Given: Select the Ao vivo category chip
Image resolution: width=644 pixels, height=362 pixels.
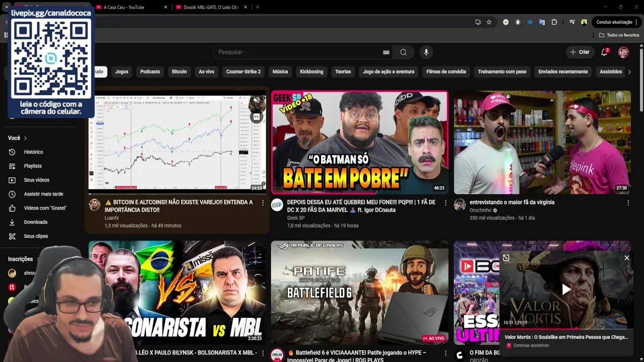Looking at the screenshot, I should tap(206, 72).
